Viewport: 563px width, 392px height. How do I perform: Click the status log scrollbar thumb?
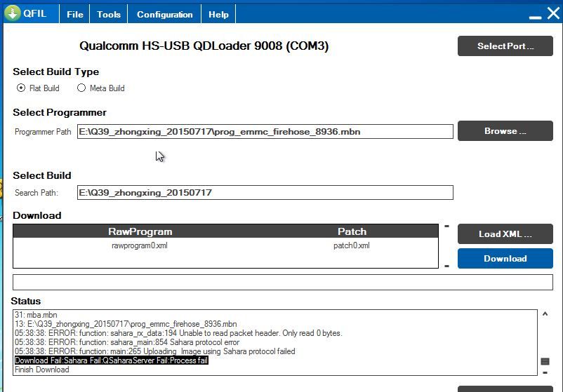click(x=545, y=361)
